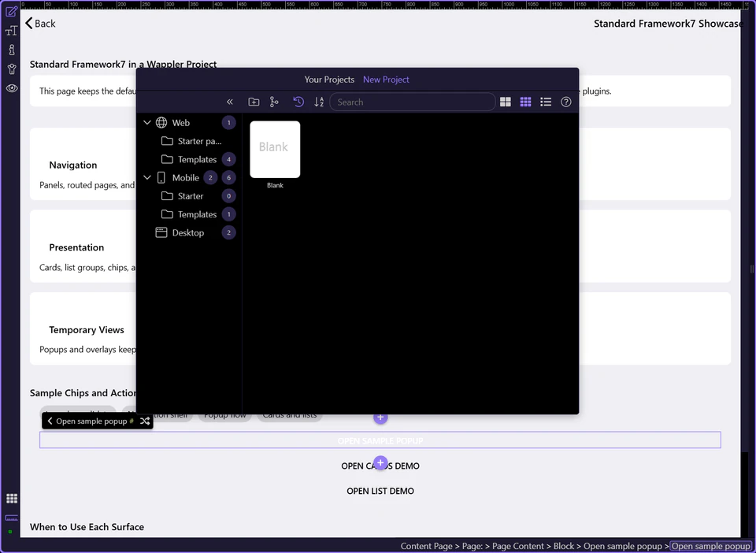Image resolution: width=756 pixels, height=553 pixels.
Task: Click the Navigation card heading
Action: (72, 165)
